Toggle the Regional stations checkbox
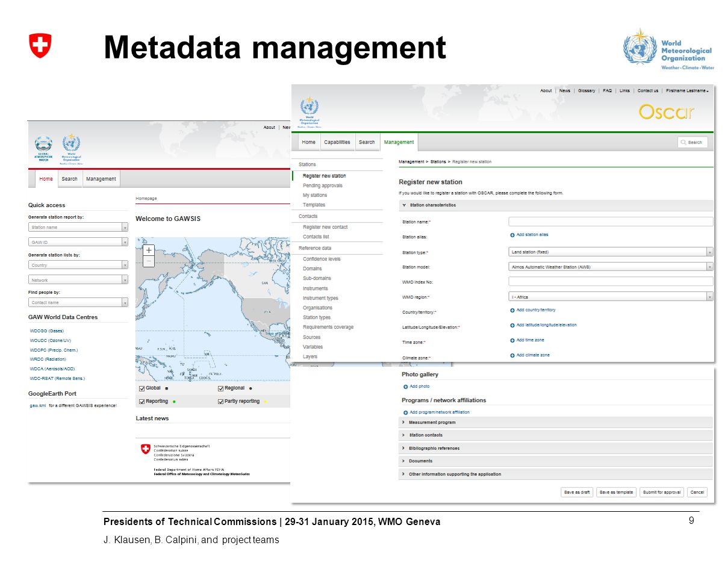Image resolution: width=728 pixels, height=569 pixels. [220, 388]
